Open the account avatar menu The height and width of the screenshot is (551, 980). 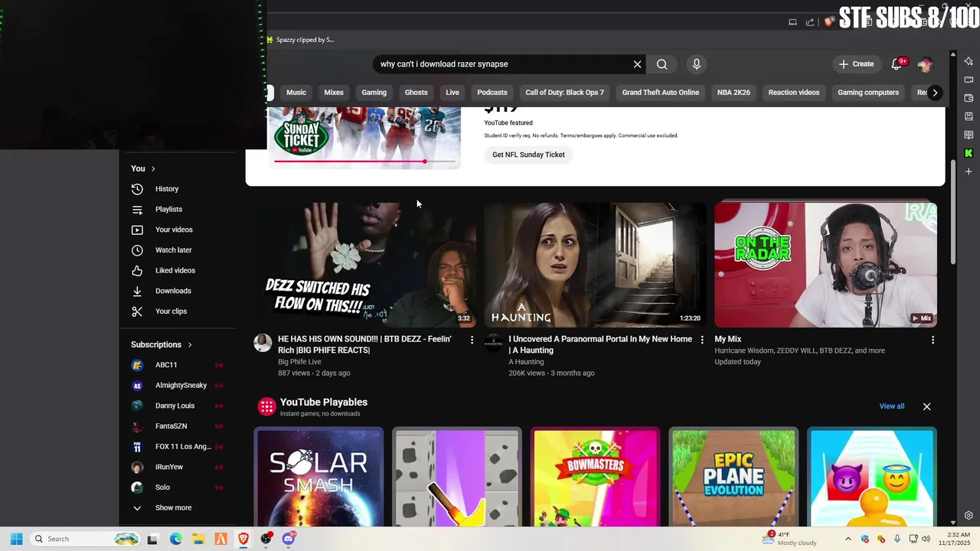point(925,64)
